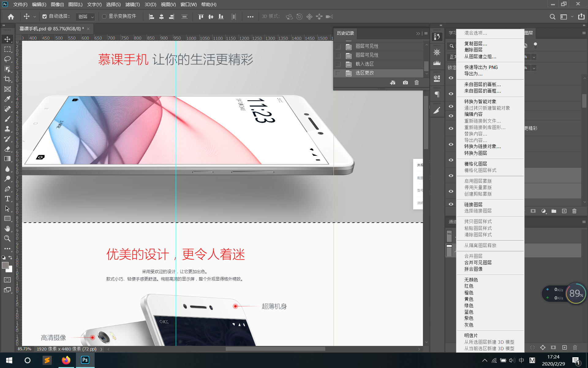The image size is (588, 368).
Task: Open the opacity dropdown in Layers panel
Action: coord(534,57)
